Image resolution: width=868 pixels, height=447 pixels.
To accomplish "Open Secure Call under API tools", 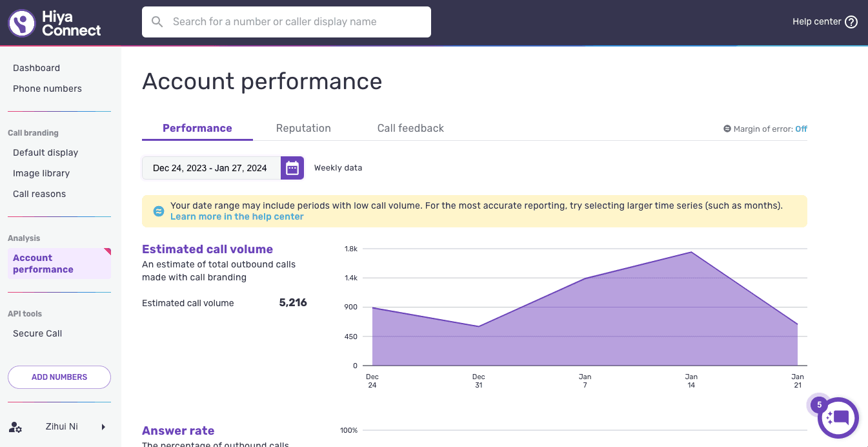I will tap(37, 333).
